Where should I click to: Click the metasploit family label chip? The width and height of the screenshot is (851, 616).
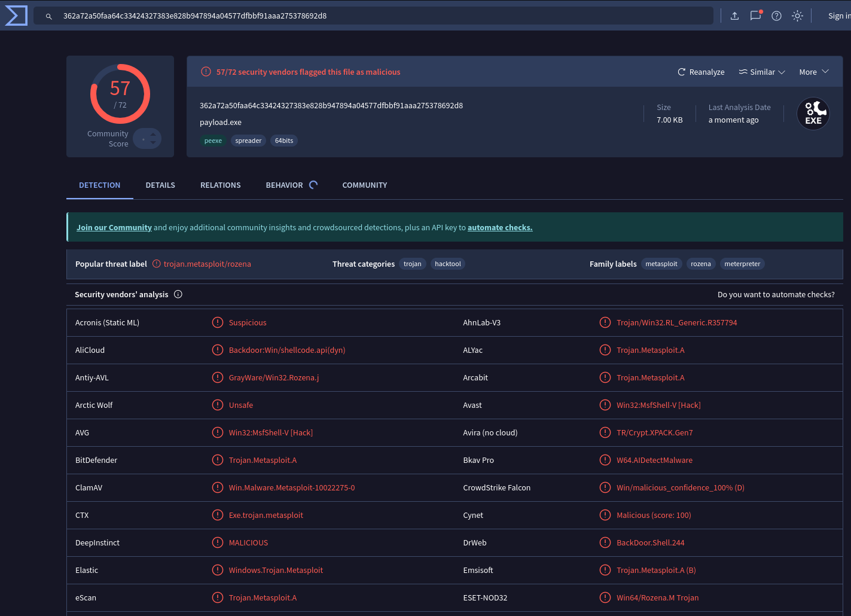point(661,264)
